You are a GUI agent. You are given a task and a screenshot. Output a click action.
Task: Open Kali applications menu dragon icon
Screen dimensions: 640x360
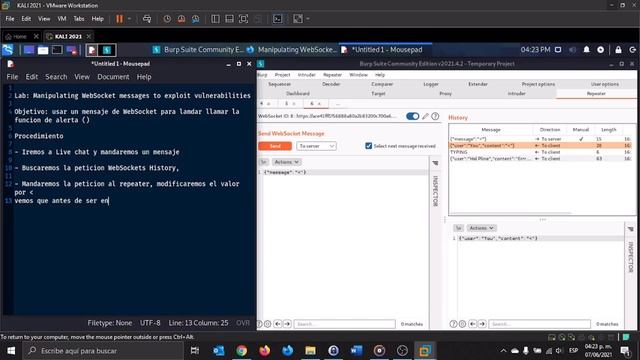tap(8, 50)
